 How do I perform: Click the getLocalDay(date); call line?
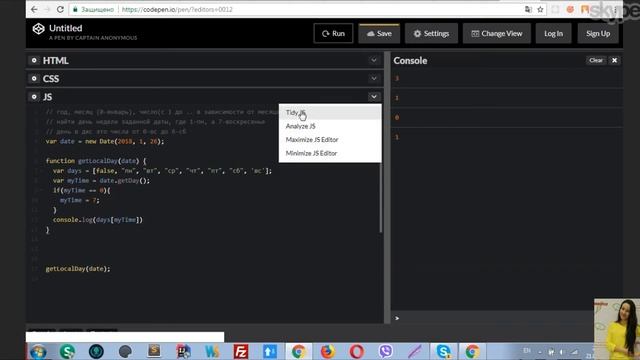78,269
